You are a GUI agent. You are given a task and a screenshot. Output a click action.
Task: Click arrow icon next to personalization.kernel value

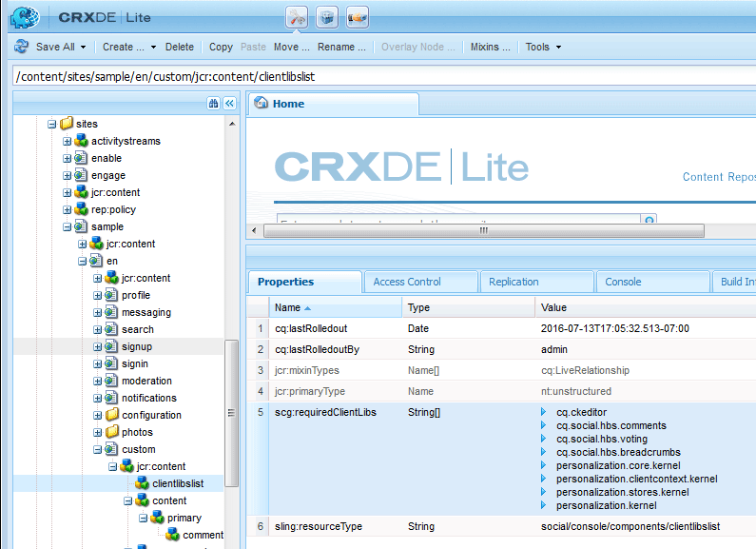[543, 505]
